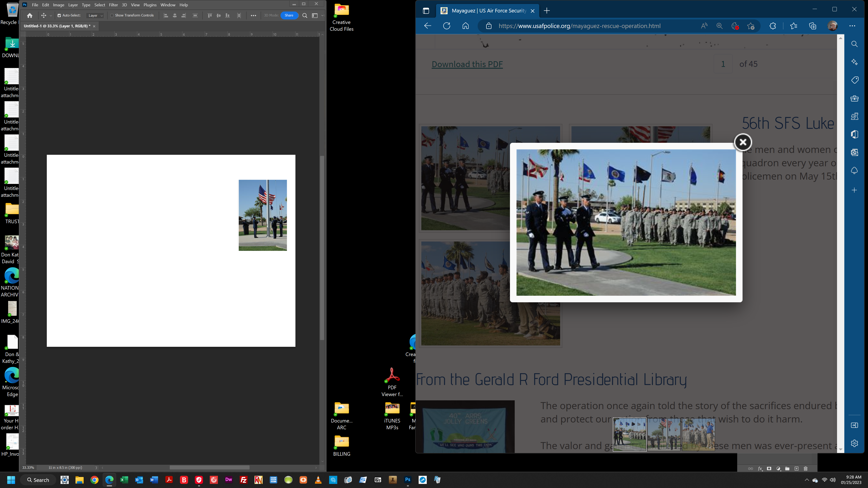
Task: Open the Move tool preset picker arrow
Action: [x=51, y=16]
